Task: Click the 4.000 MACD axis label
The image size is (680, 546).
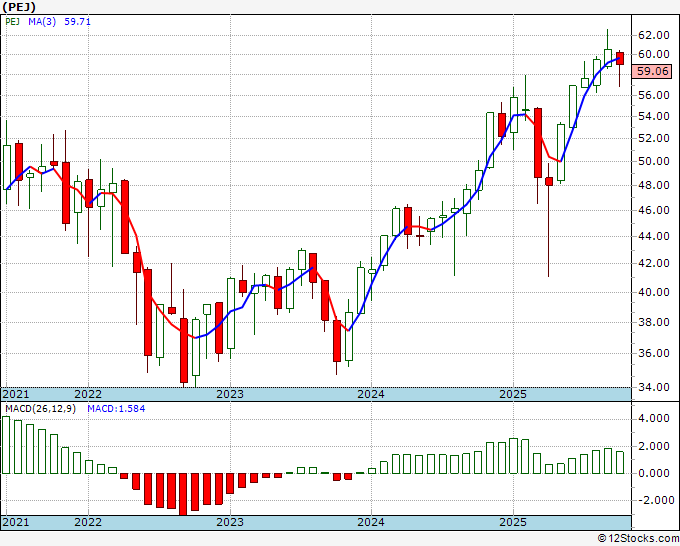Action: click(x=656, y=418)
